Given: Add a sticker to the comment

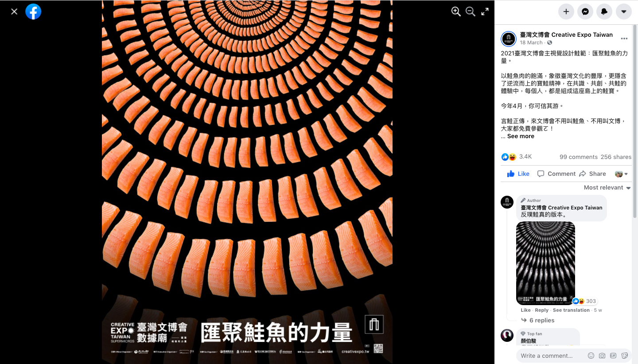Looking at the screenshot, I should click(x=625, y=356).
